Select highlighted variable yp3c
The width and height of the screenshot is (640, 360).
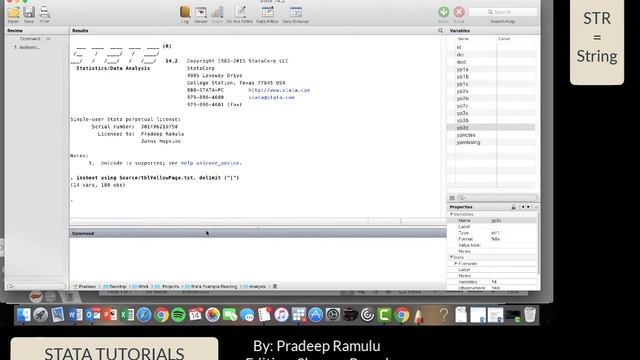point(462,128)
